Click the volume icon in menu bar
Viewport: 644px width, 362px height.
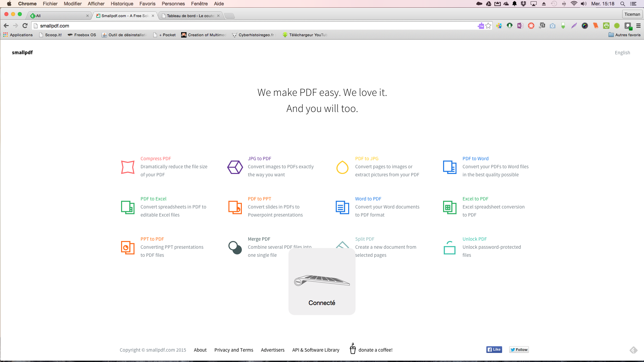[584, 4]
